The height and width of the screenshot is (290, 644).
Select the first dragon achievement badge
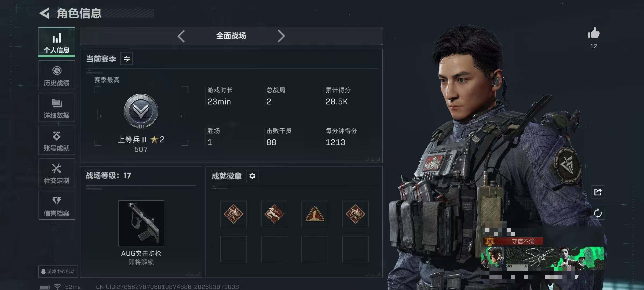(233, 214)
